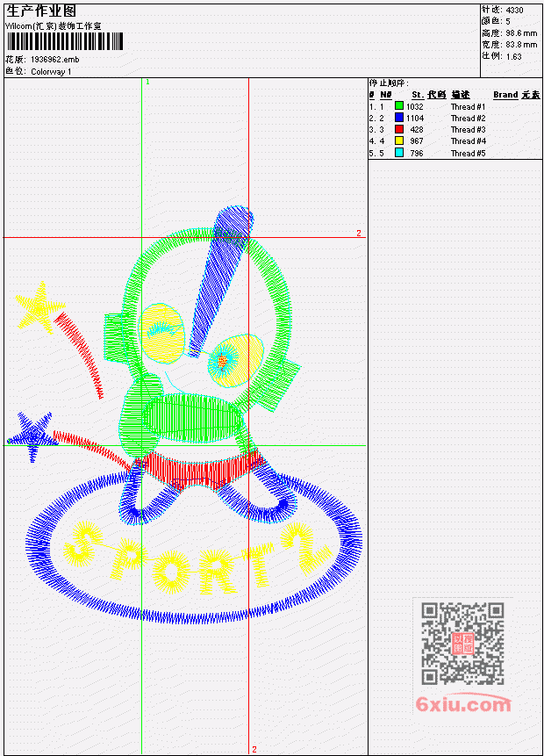Click the barcode under the studio name
The image size is (544, 756).
(65, 41)
